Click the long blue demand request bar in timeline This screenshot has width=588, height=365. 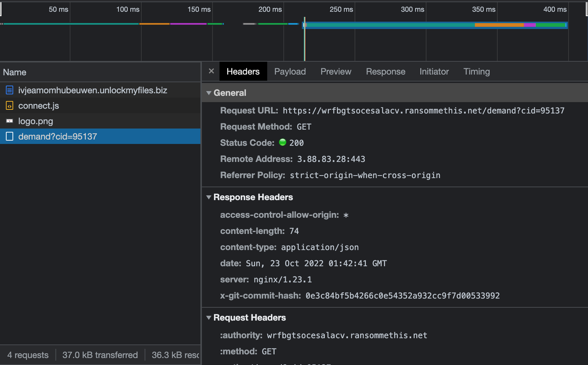[x=435, y=25]
